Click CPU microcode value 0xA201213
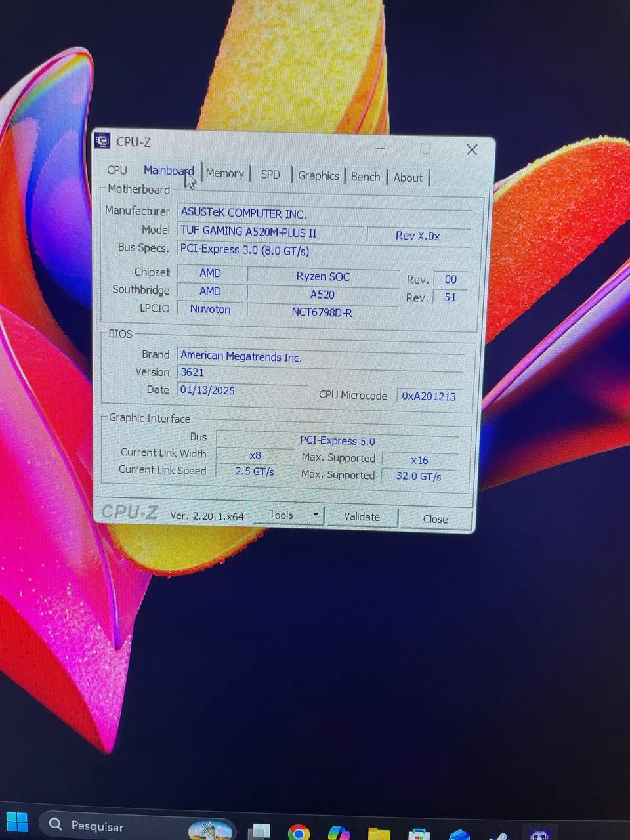The width and height of the screenshot is (630, 840). (429, 396)
